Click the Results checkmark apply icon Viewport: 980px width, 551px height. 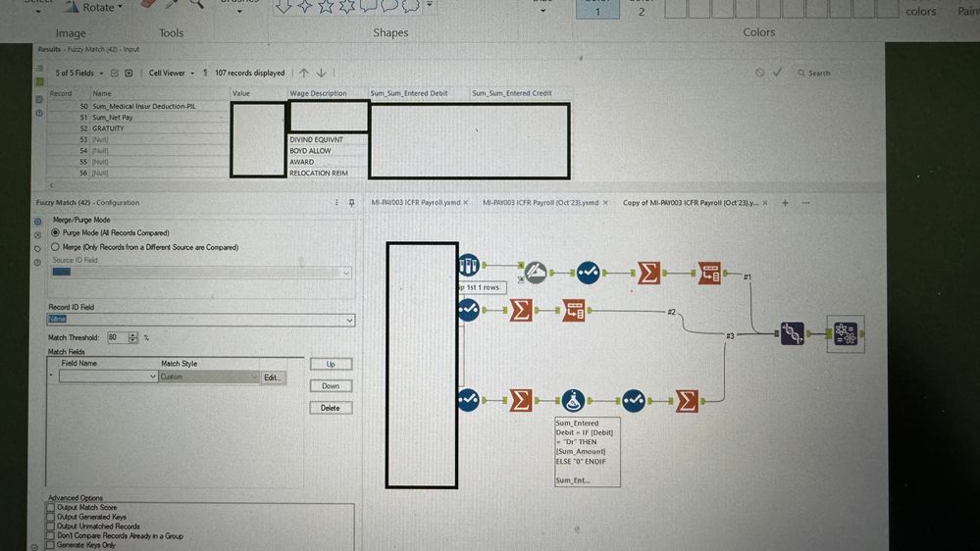click(777, 73)
